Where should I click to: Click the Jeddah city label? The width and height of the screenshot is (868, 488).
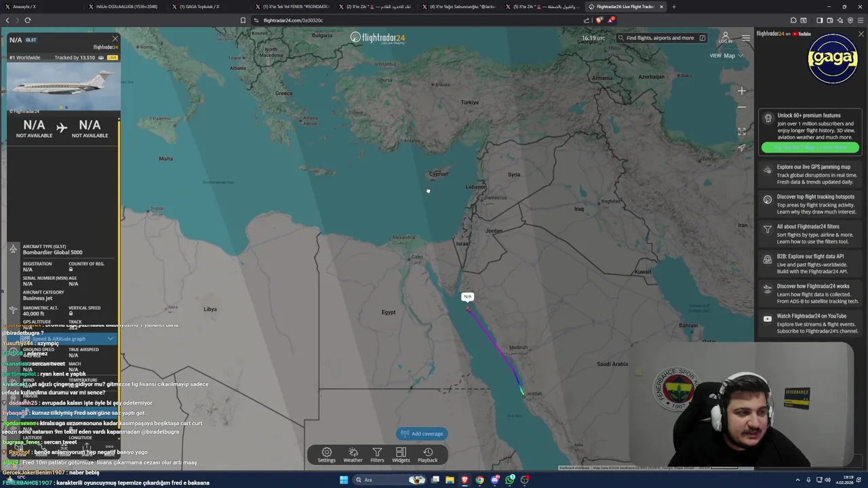pyautogui.click(x=534, y=394)
